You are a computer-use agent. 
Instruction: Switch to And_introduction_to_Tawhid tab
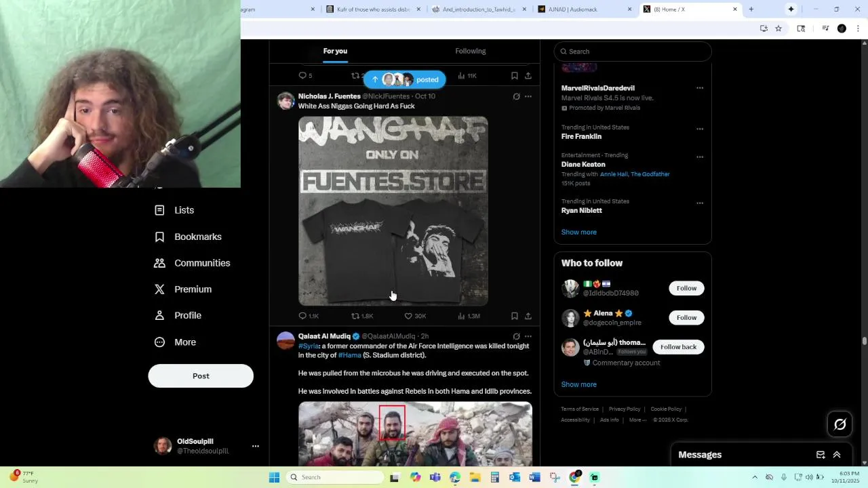[479, 9]
